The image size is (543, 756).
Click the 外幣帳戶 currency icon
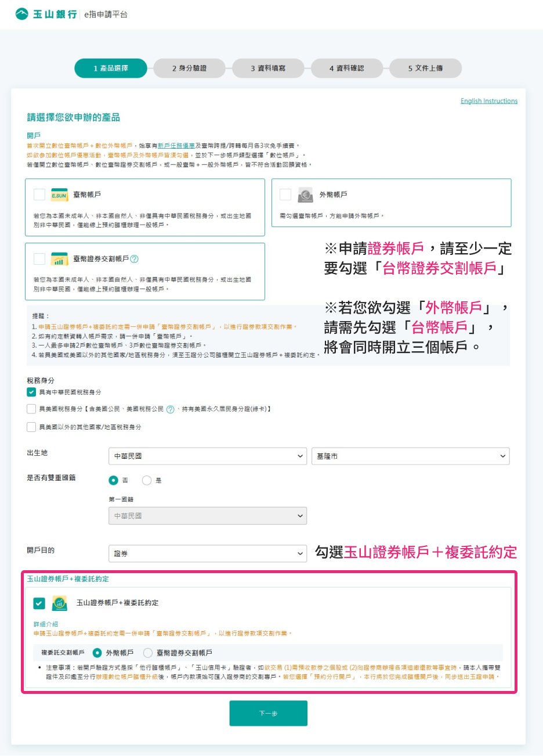pos(305,195)
